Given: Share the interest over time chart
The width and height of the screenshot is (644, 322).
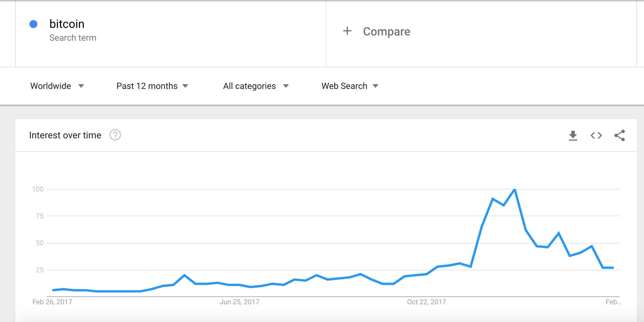Looking at the screenshot, I should click(x=620, y=135).
